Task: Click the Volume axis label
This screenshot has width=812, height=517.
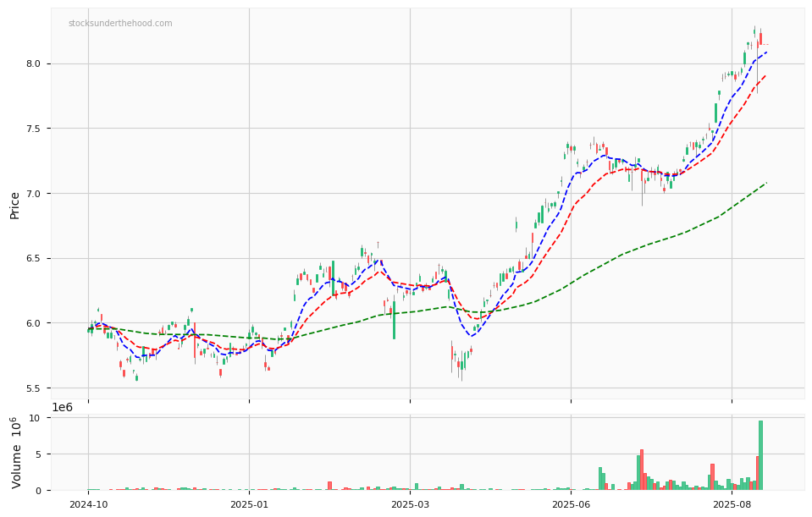Action: 16,452
